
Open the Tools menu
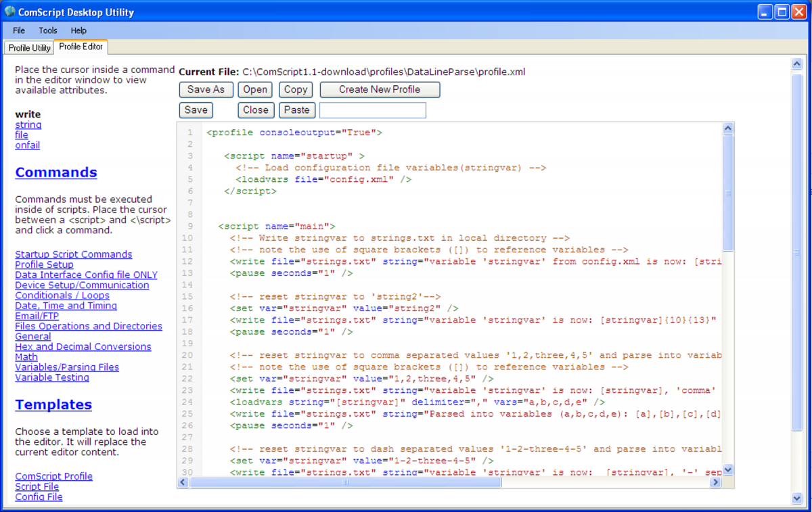[48, 30]
